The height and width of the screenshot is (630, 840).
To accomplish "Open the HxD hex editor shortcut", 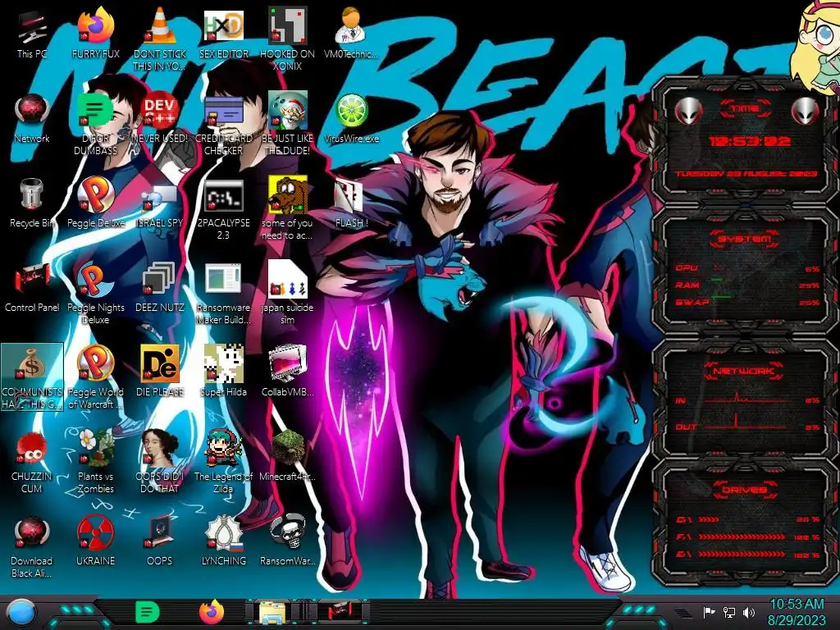I will point(223,34).
